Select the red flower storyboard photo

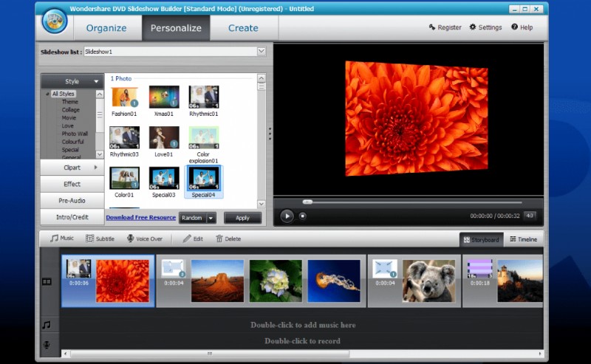point(123,281)
